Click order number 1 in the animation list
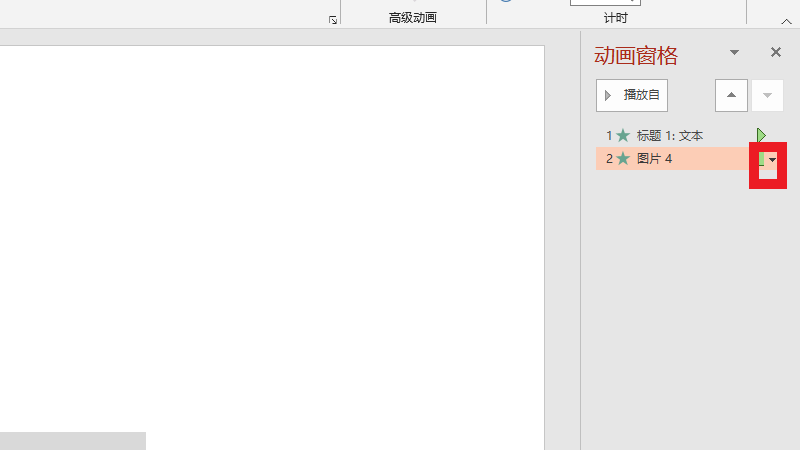 [608, 135]
